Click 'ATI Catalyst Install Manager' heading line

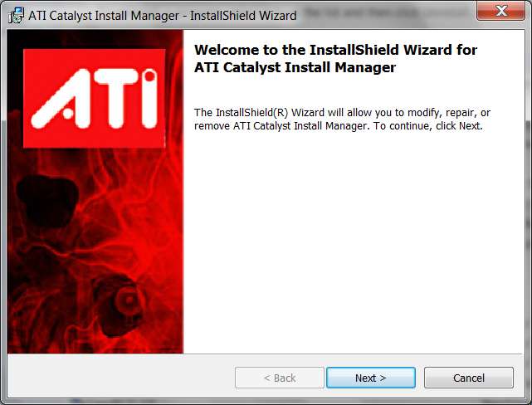pos(295,67)
